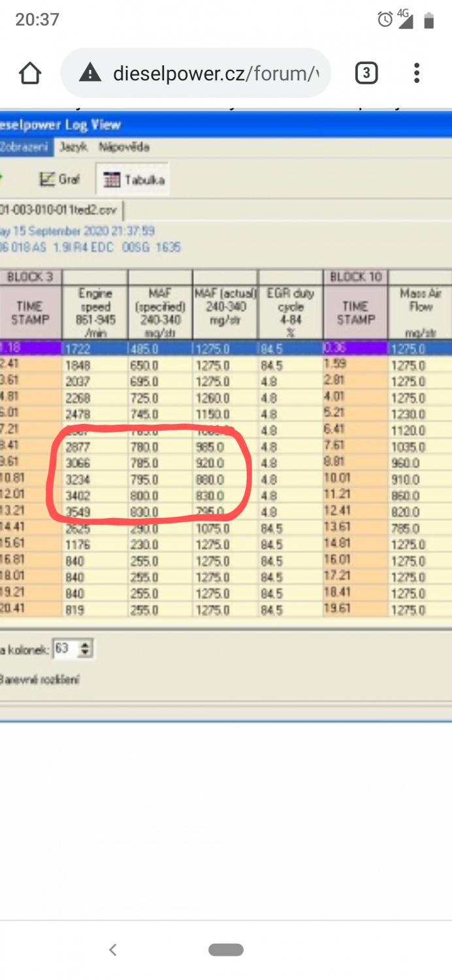Select the 1ted2.csv file tab
The height and width of the screenshot is (980, 452).
click(x=61, y=210)
